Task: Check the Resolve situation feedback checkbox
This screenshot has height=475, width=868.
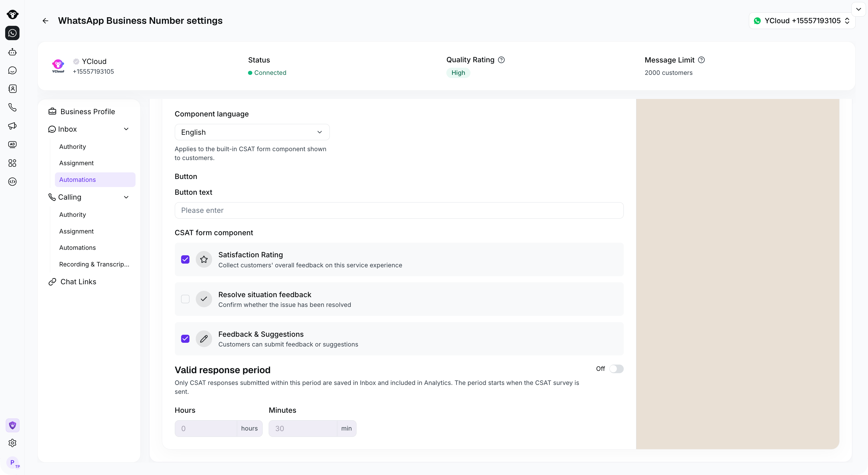Action: point(185,299)
